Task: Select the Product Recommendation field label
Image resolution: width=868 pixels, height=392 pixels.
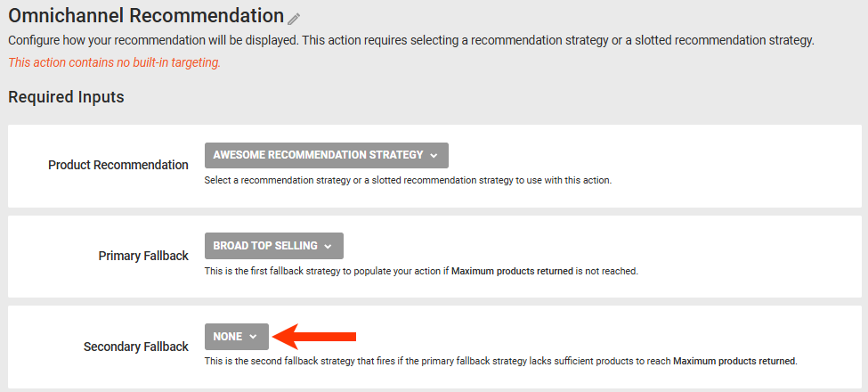Action: 118,165
